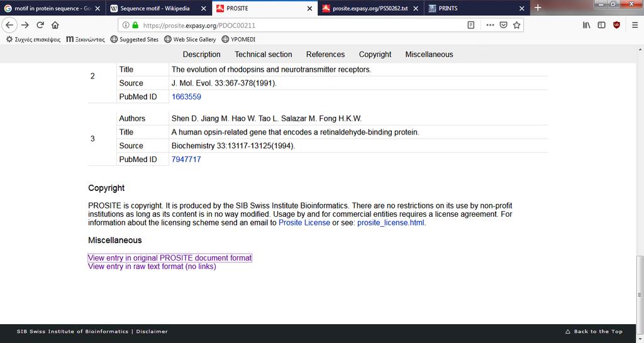Click scrollbar up arrow
Image resolution: width=644 pixels, height=343 pixels.
640,48
